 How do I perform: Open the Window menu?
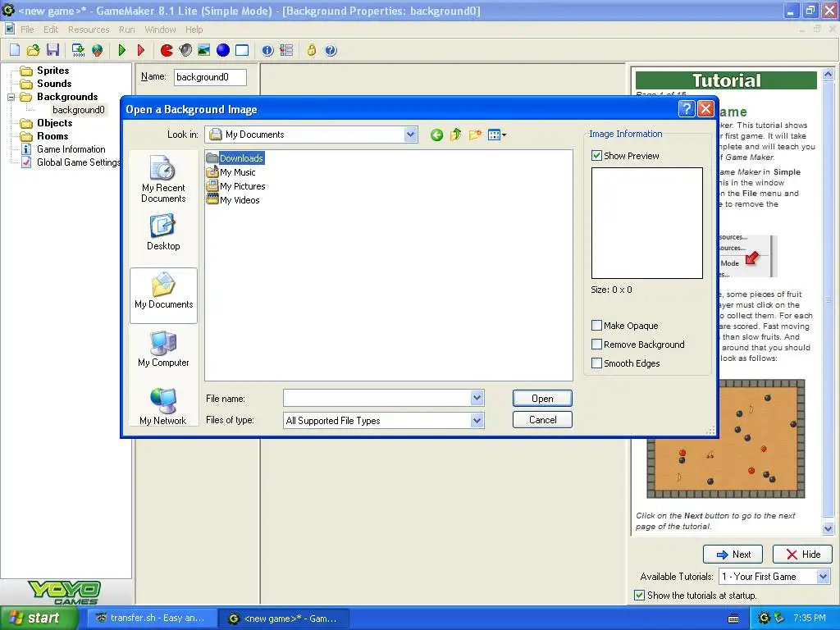tap(160, 30)
